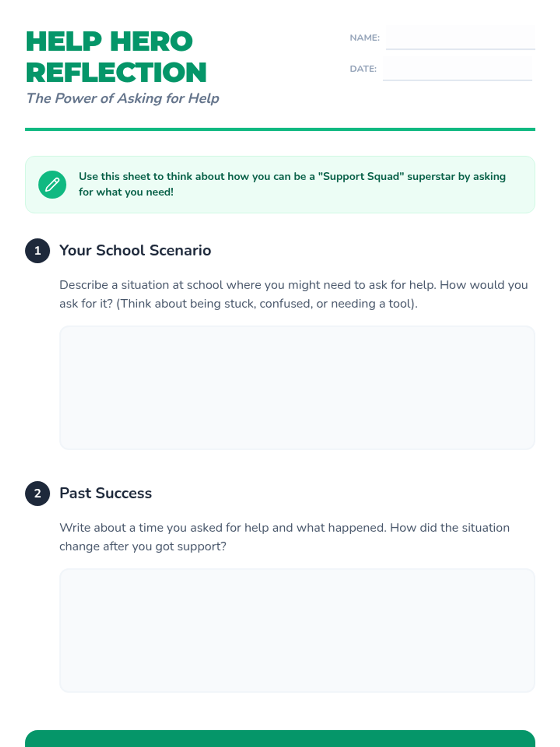Click the Power of Asking for Help subtitle
The height and width of the screenshot is (747, 560).
tap(122, 98)
